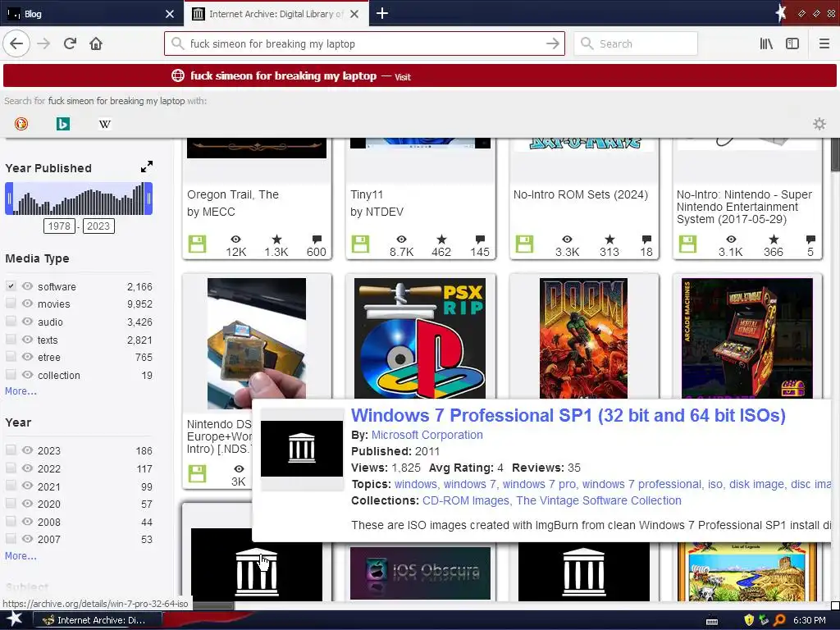
Task: Click the 1978 start year box
Action: [x=59, y=226]
